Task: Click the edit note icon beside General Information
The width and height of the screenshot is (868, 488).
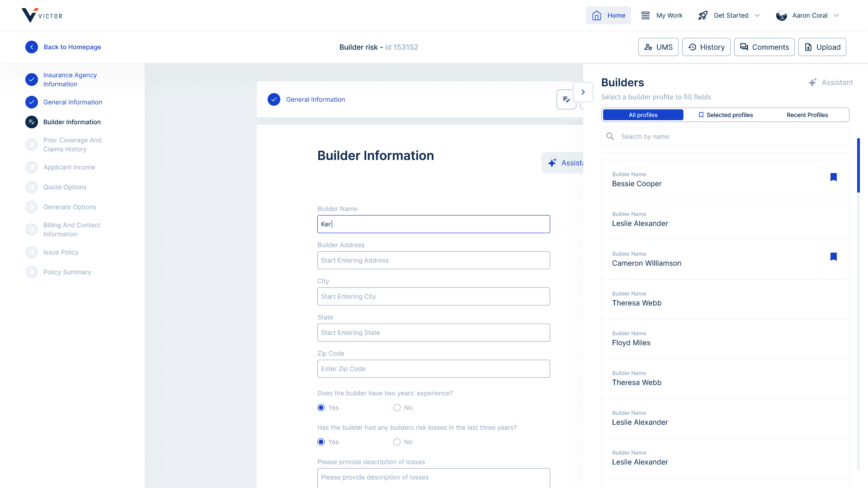Action: pos(566,99)
